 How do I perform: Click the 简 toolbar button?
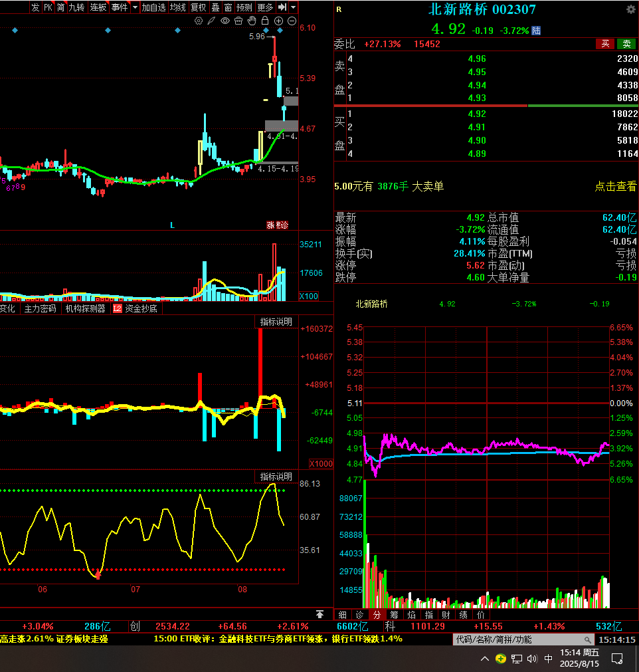[x=60, y=7]
